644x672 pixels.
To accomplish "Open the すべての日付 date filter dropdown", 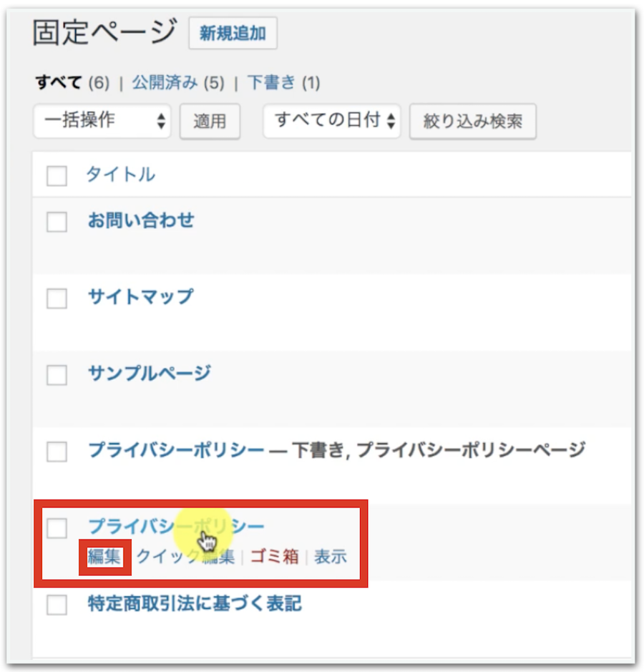I will [x=332, y=120].
